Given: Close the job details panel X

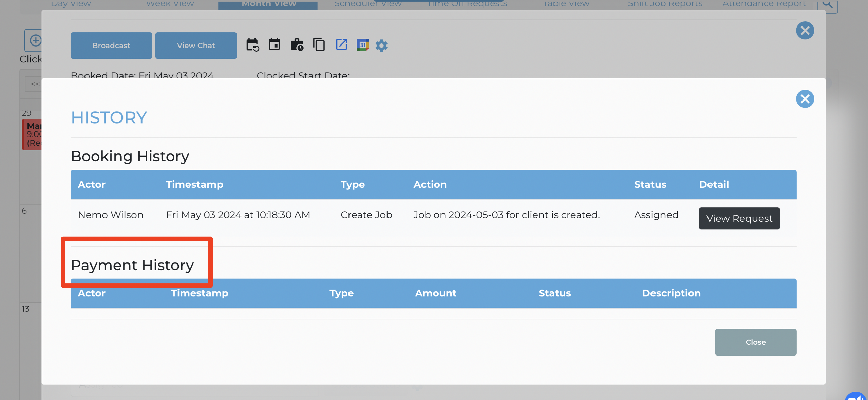Looking at the screenshot, I should [805, 31].
